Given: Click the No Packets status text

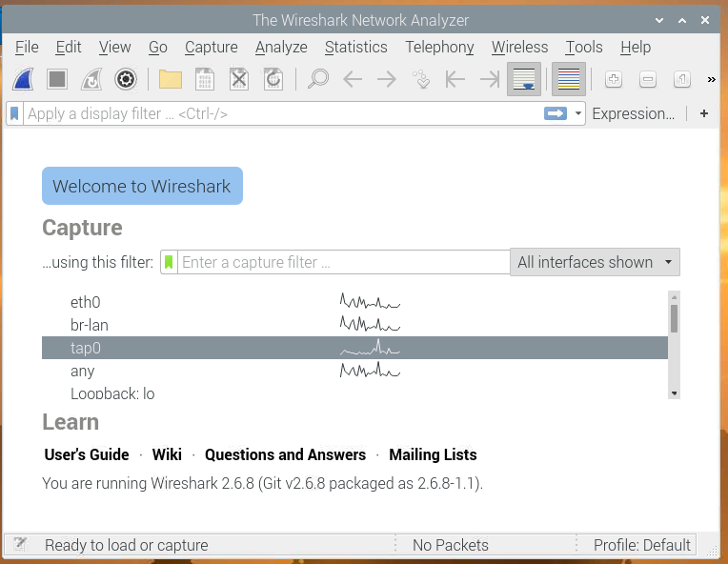Looking at the screenshot, I should pyautogui.click(x=451, y=545).
